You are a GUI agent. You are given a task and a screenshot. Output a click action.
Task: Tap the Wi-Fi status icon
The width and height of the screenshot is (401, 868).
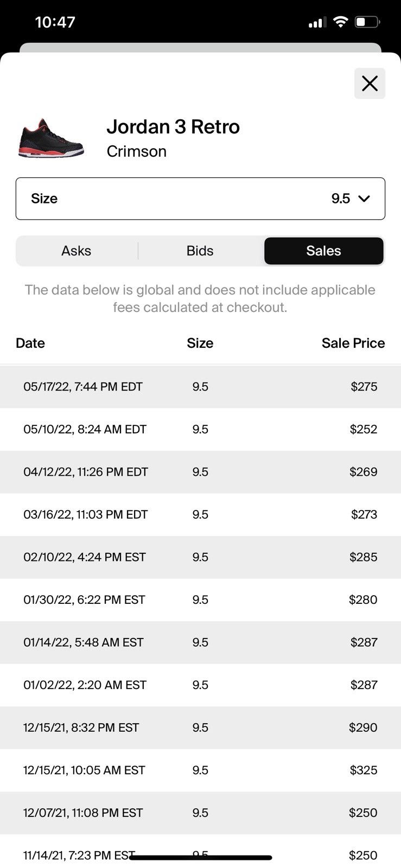coord(340,22)
